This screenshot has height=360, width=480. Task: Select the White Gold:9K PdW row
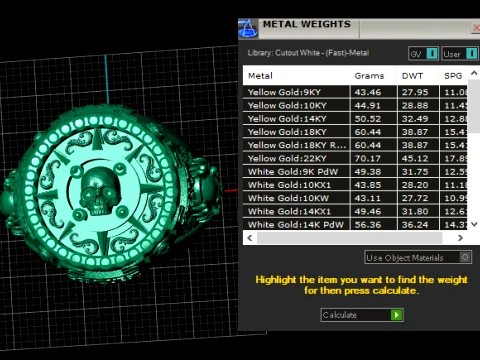[355, 172]
